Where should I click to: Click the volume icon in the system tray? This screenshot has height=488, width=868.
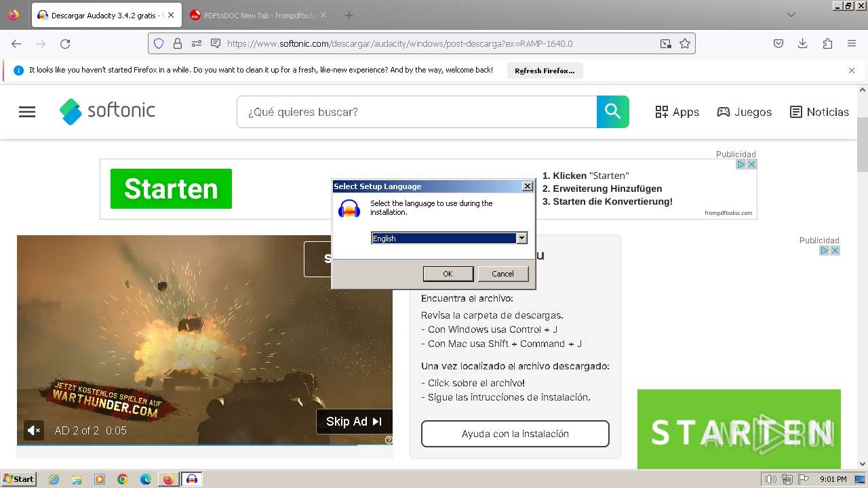click(x=771, y=479)
